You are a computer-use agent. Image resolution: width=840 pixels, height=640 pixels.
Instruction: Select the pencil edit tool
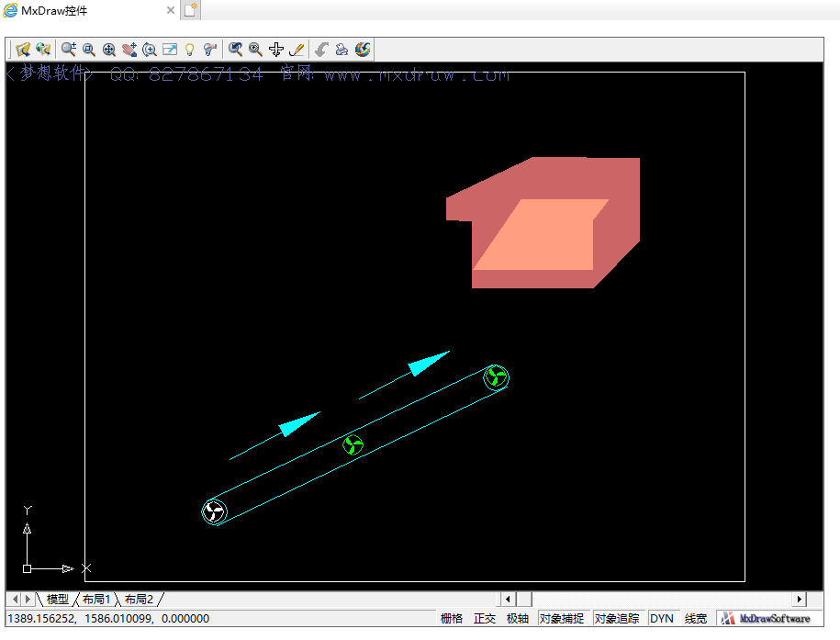point(297,50)
